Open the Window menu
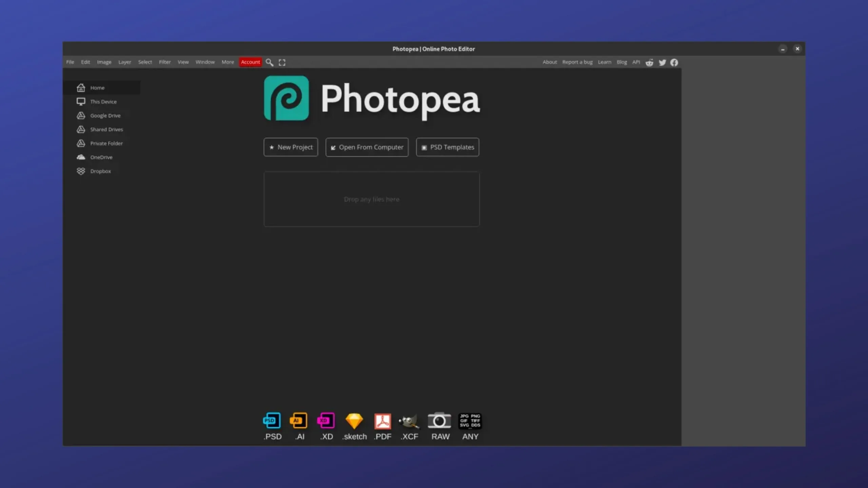The height and width of the screenshot is (488, 868). (x=205, y=62)
